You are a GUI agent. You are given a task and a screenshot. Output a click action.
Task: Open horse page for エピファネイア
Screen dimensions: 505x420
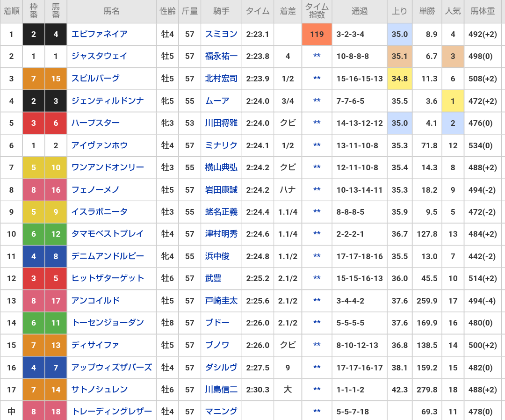(x=99, y=34)
